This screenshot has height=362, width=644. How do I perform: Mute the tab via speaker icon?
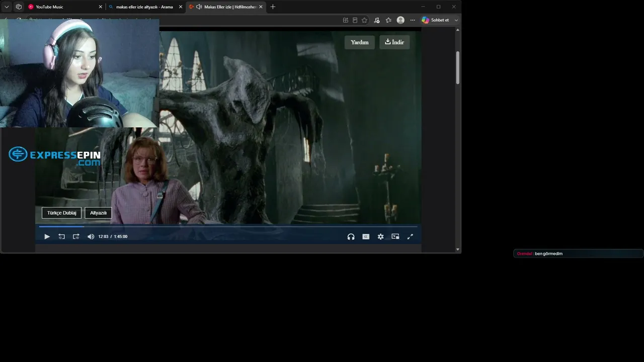199,7
